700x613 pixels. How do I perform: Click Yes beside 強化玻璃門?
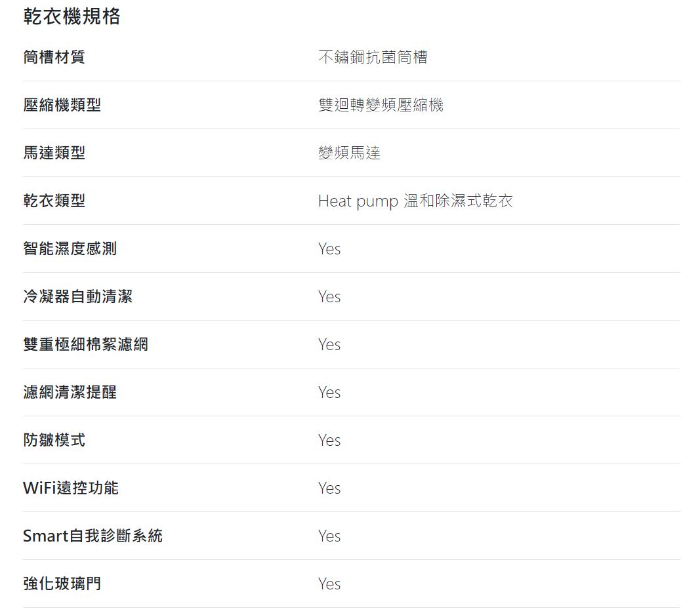[329, 584]
